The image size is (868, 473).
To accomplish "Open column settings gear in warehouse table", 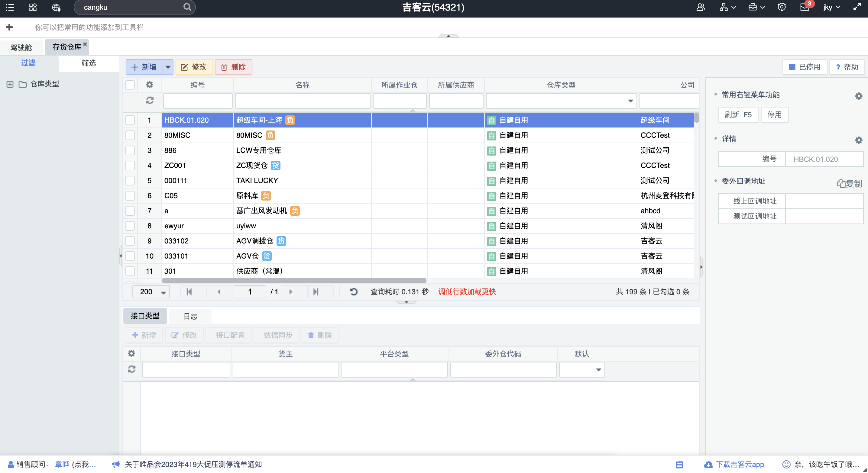I will [150, 85].
